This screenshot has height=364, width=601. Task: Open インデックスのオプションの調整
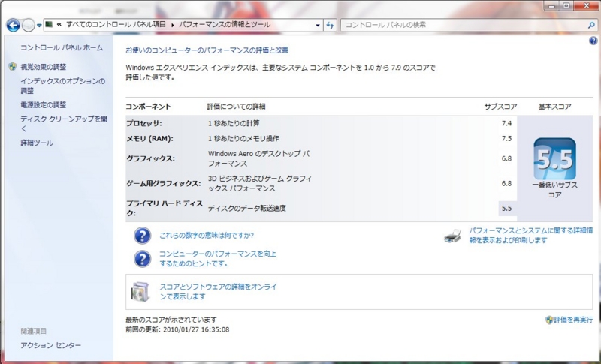62,86
